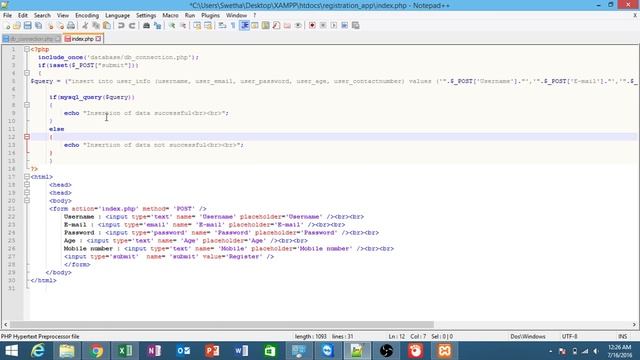This screenshot has width=640, height=360.
Task: Define your language toolbar icon
Action: [x=255, y=26]
